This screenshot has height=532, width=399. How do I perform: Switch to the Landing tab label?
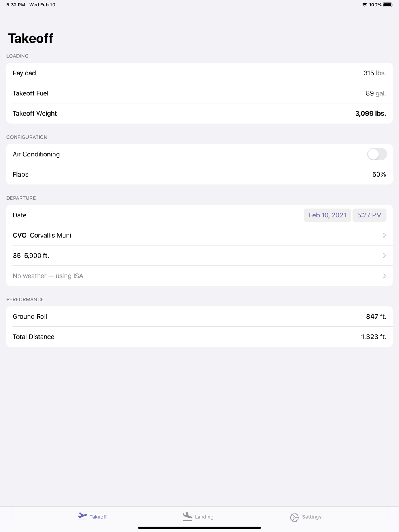(x=204, y=517)
